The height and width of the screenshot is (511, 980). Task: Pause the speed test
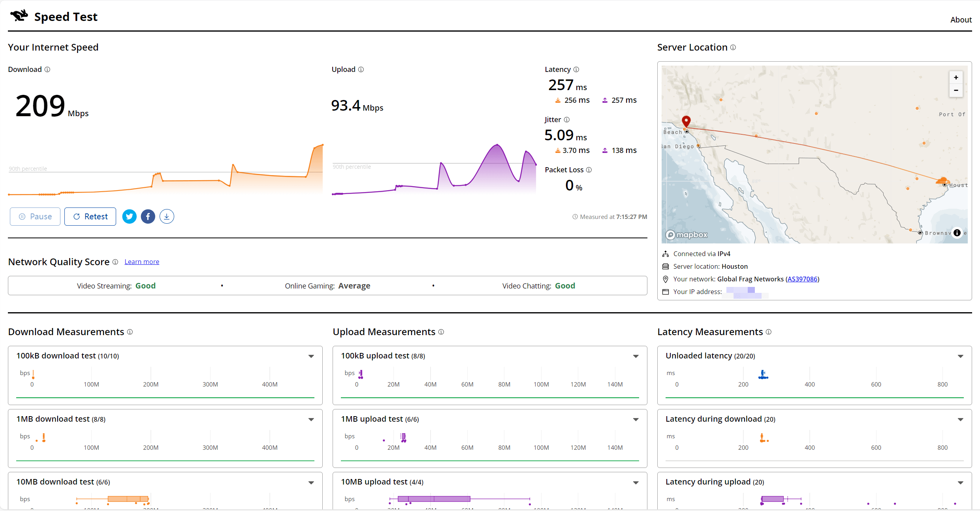[x=35, y=217]
